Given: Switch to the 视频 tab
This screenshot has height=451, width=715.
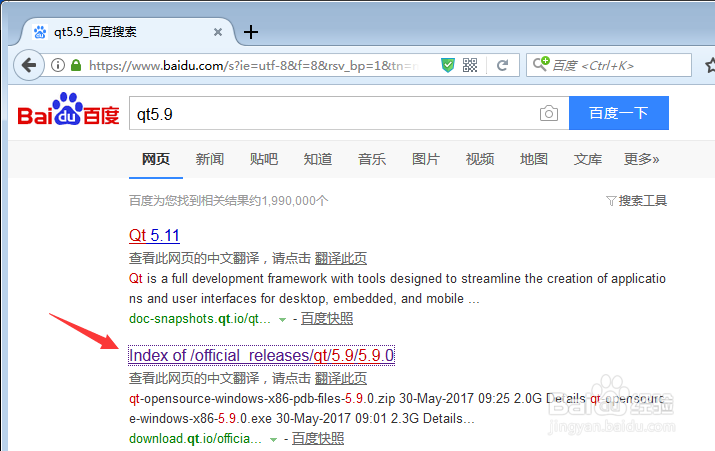Looking at the screenshot, I should point(480,159).
